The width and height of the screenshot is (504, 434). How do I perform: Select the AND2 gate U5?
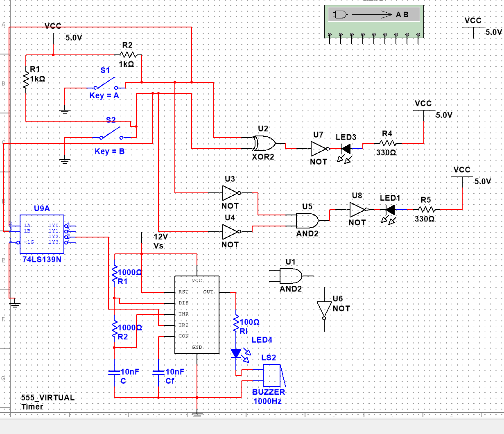pyautogui.click(x=308, y=221)
